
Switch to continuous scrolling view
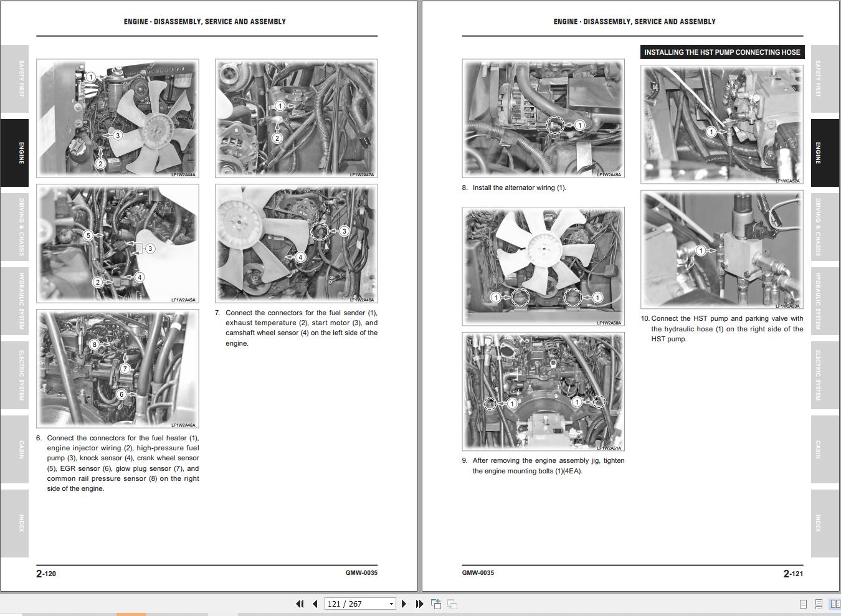coord(819,604)
